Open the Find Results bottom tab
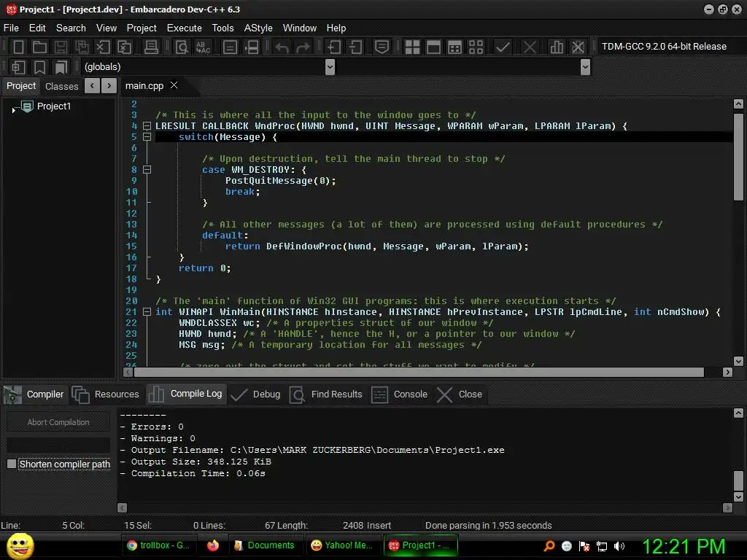 click(x=326, y=394)
